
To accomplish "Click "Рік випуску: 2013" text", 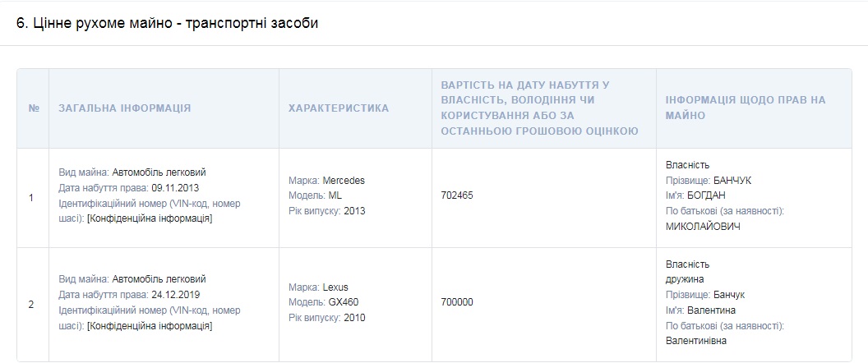I will [326, 210].
